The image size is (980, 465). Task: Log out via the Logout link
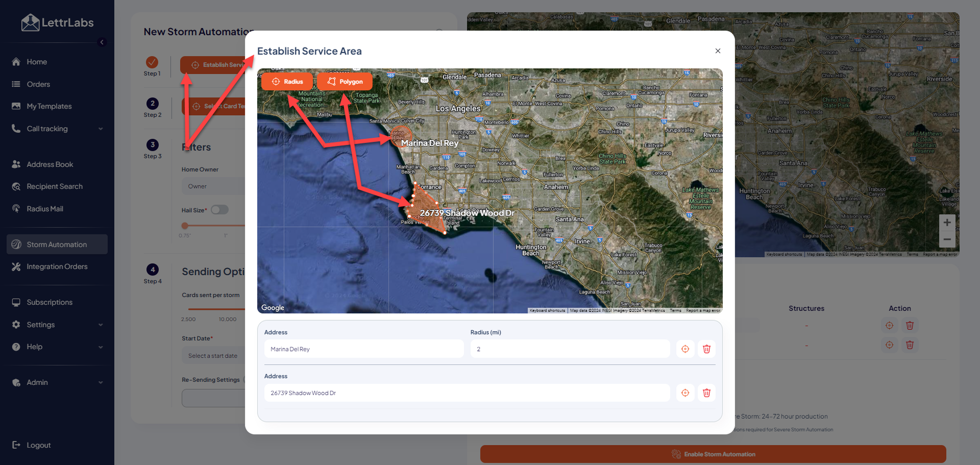point(38,445)
